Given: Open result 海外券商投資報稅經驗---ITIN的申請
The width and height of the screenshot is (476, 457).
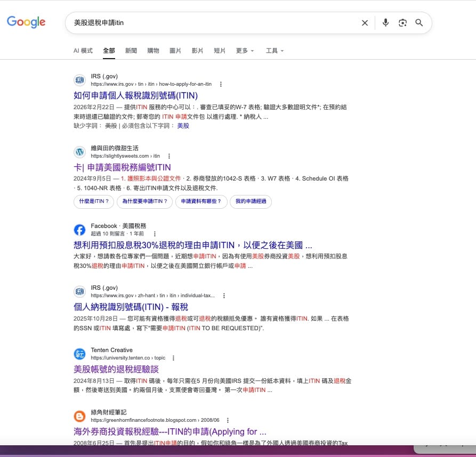Looking at the screenshot, I should 170,431.
